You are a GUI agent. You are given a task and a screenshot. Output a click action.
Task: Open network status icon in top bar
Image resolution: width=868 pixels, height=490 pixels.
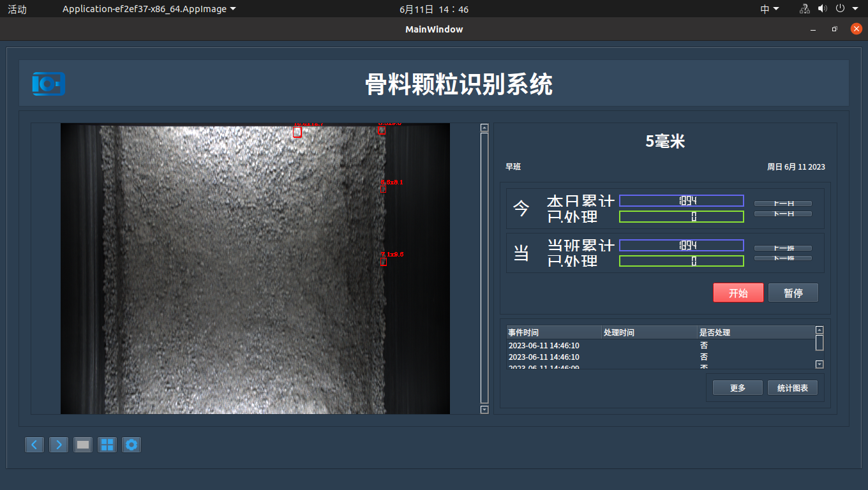804,9
